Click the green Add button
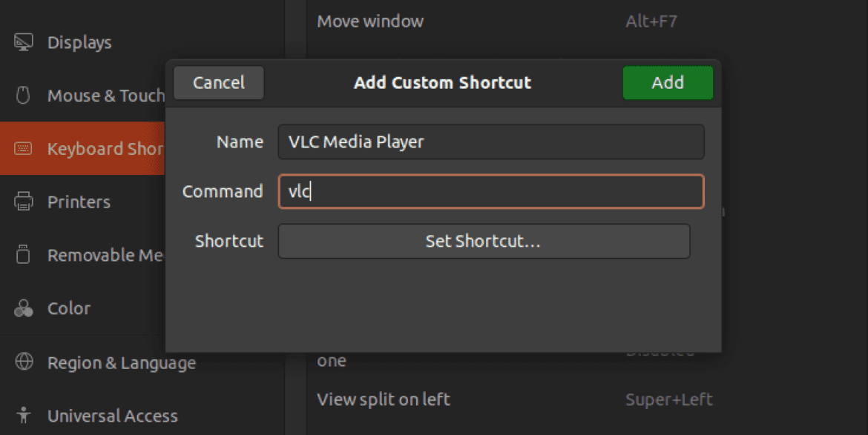Viewport: 868px width, 435px height. [667, 82]
